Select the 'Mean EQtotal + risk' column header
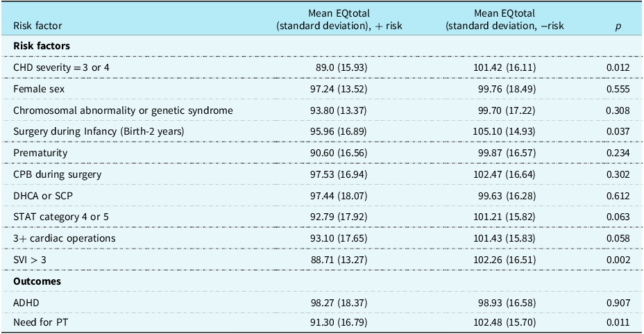644x334 pixels. (x=339, y=19)
